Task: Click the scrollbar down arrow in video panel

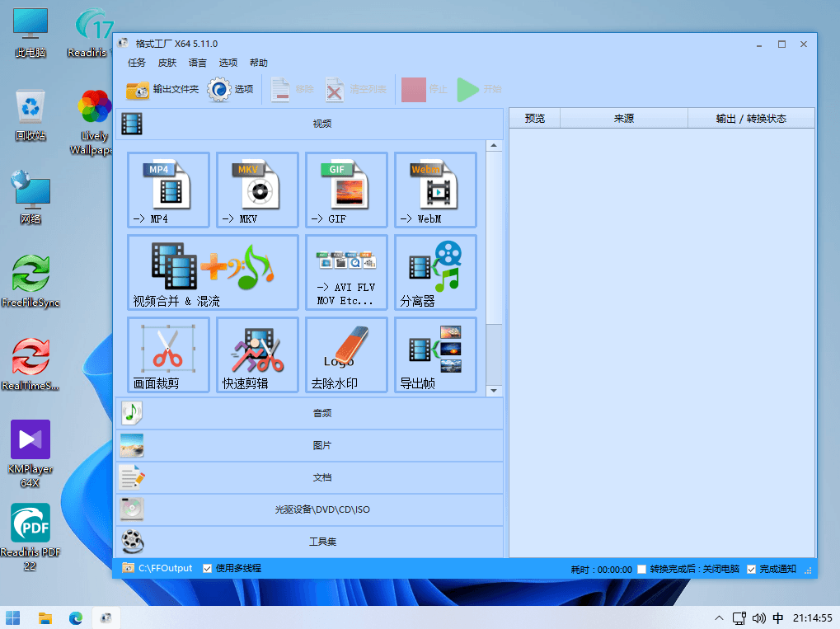Action: click(494, 391)
